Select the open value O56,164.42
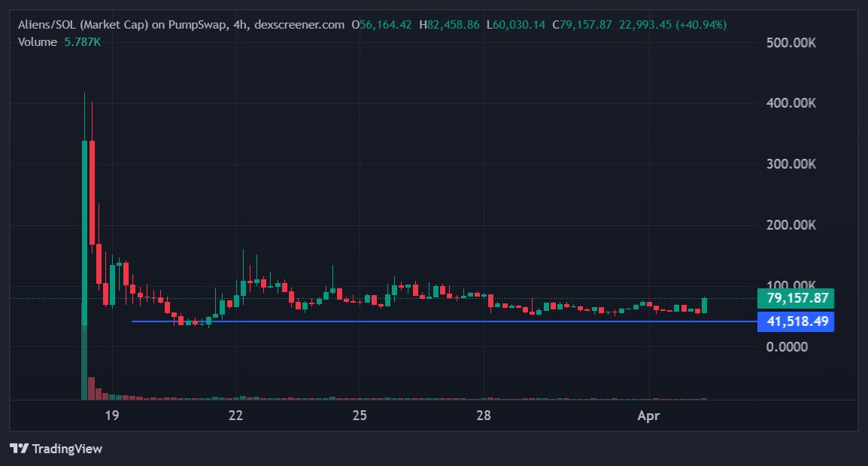 (x=381, y=24)
